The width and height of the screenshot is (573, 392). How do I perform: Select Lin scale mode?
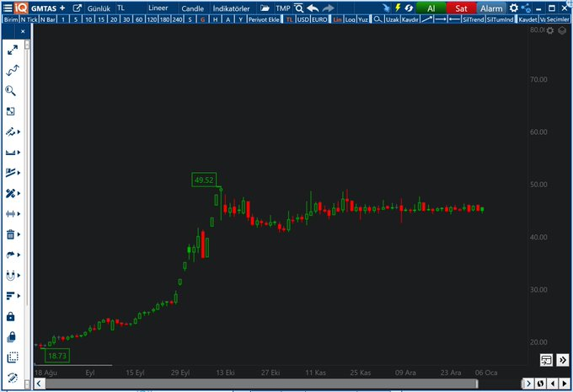[x=337, y=19]
